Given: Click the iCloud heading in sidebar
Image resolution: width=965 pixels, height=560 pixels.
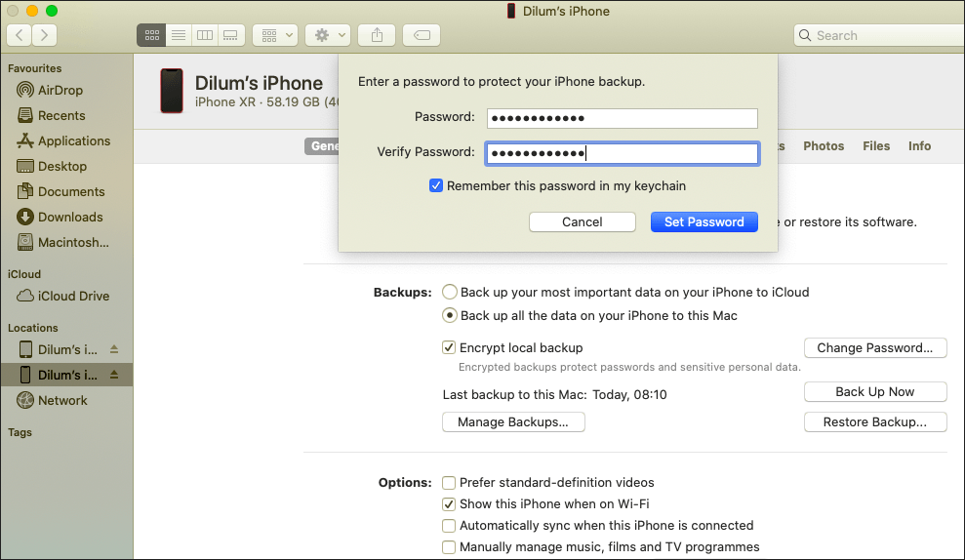Looking at the screenshot, I should (x=24, y=274).
